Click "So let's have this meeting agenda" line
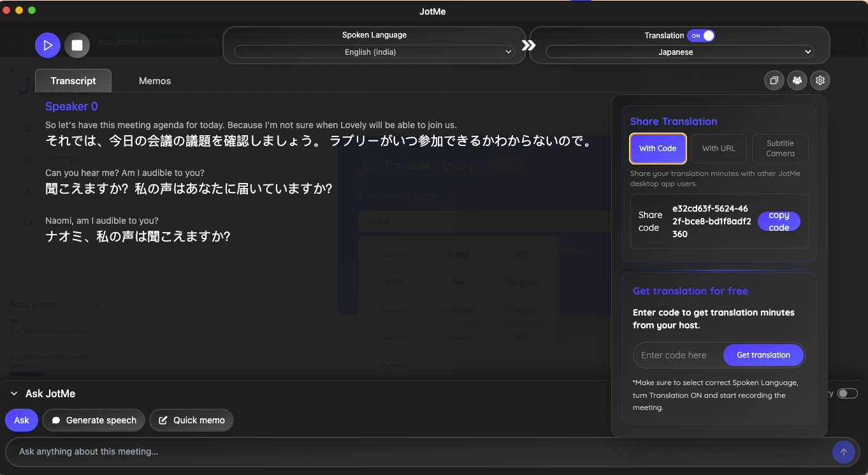The height and width of the screenshot is (475, 868). (x=251, y=125)
